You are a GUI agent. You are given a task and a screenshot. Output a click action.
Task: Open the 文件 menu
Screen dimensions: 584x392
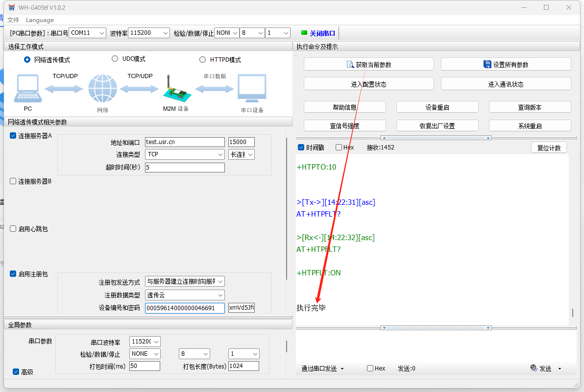[x=13, y=20]
